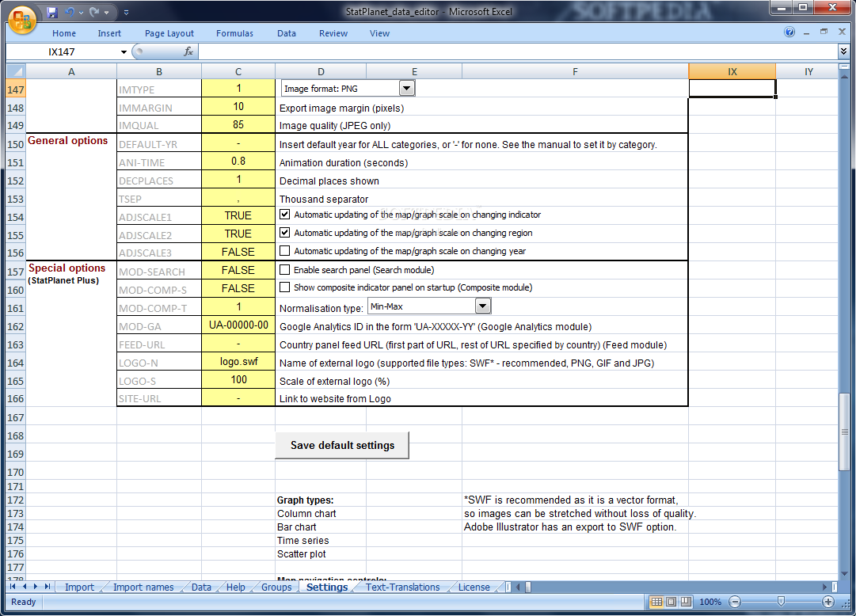Open Customize Quick Access Toolbar dropdown

126,12
